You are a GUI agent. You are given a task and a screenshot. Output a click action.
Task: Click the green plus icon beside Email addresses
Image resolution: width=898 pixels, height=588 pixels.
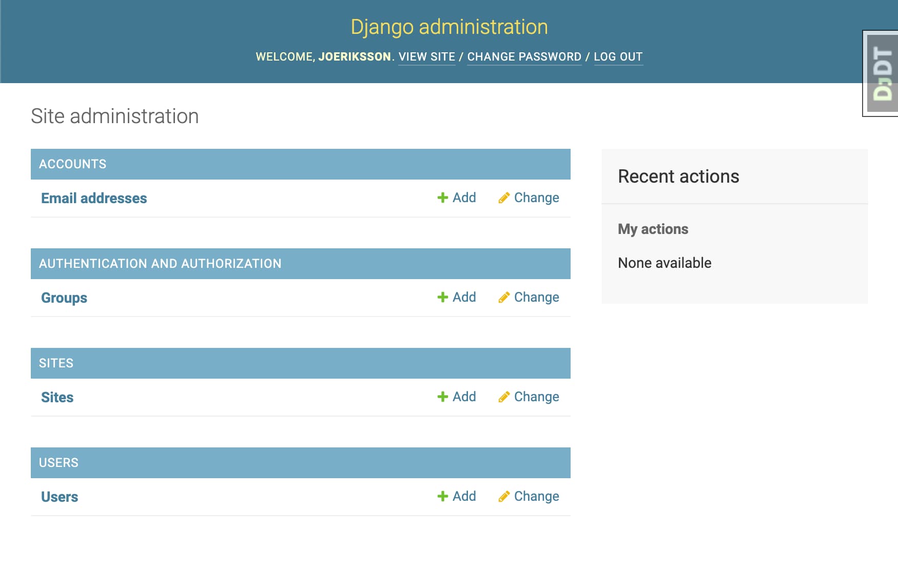pos(442,198)
